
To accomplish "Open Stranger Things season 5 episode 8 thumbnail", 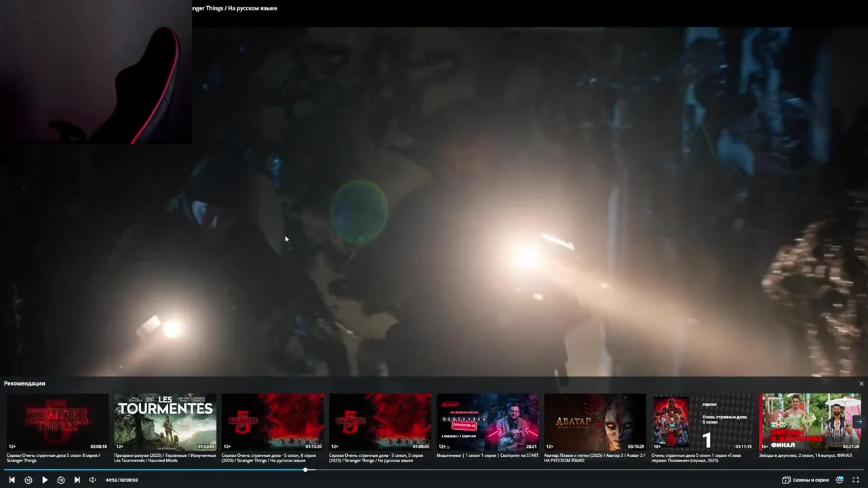I will [58, 422].
